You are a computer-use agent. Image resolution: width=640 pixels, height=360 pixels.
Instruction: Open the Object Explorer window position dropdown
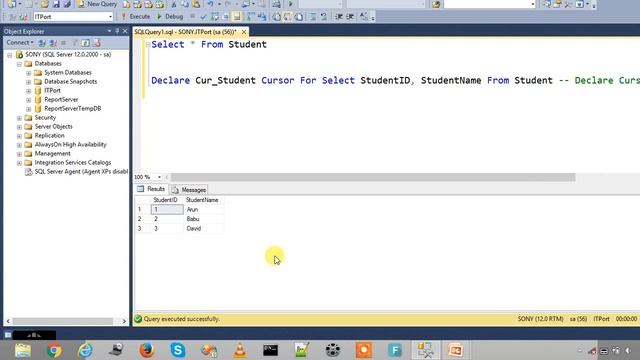[x=109, y=31]
